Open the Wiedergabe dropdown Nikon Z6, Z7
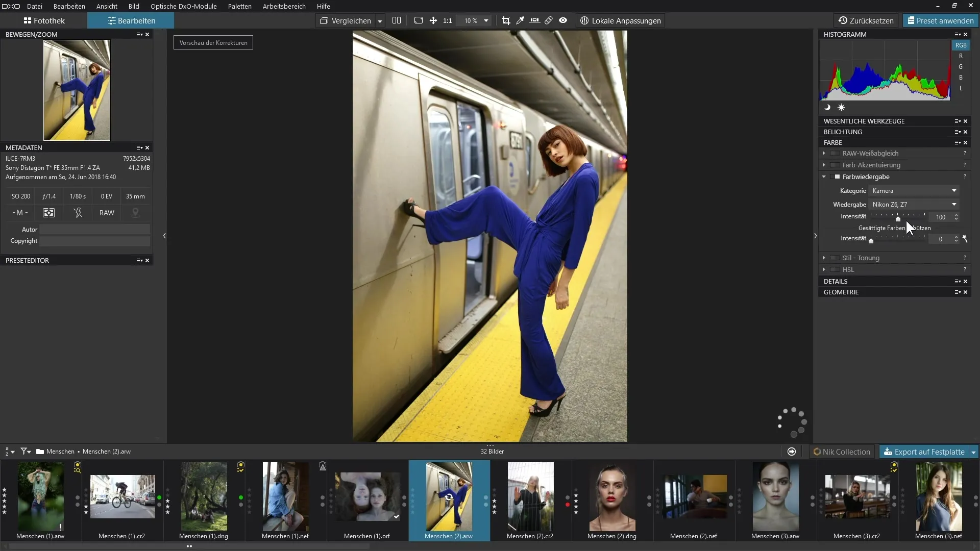 pyautogui.click(x=913, y=204)
